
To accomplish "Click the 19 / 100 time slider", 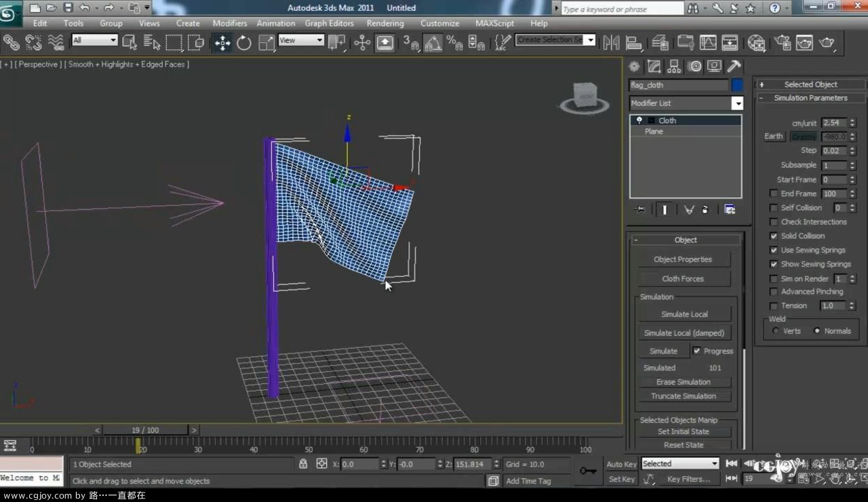I will 145,430.
